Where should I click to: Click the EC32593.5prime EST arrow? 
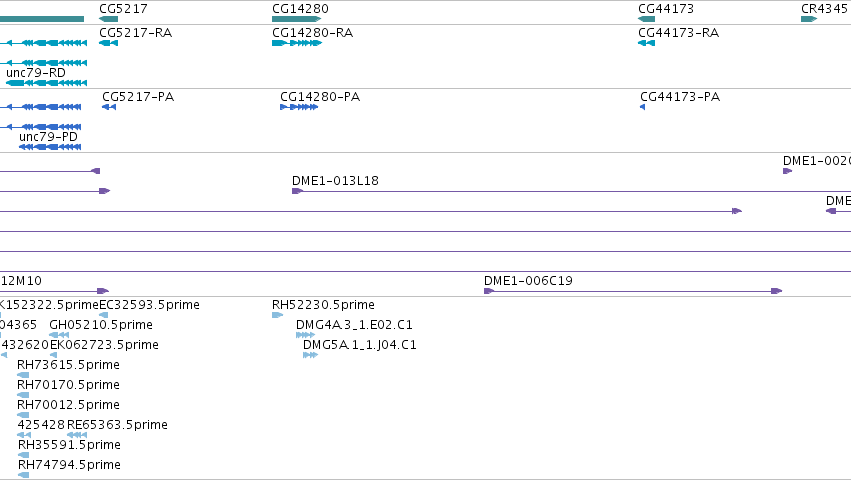[x=104, y=315]
